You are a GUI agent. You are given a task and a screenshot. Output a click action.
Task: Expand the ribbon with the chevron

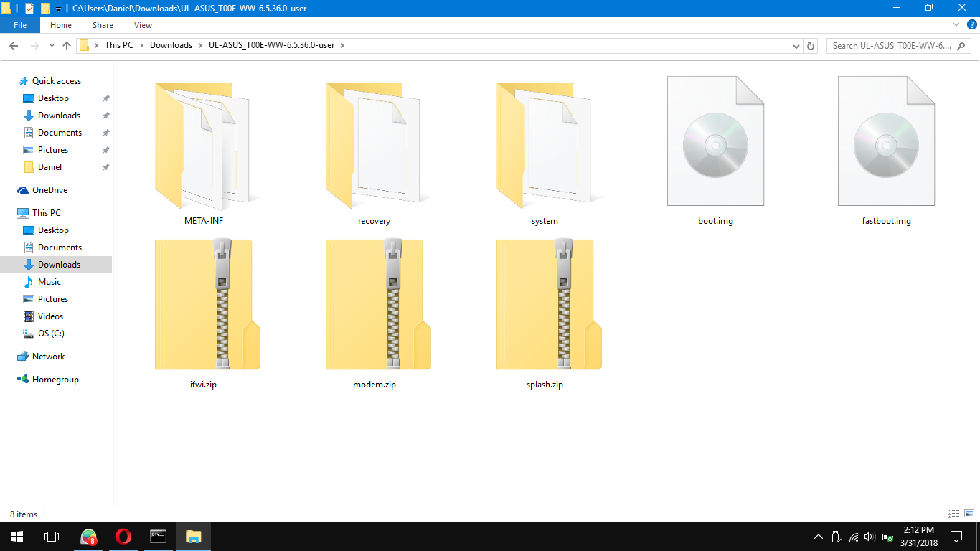click(x=955, y=24)
